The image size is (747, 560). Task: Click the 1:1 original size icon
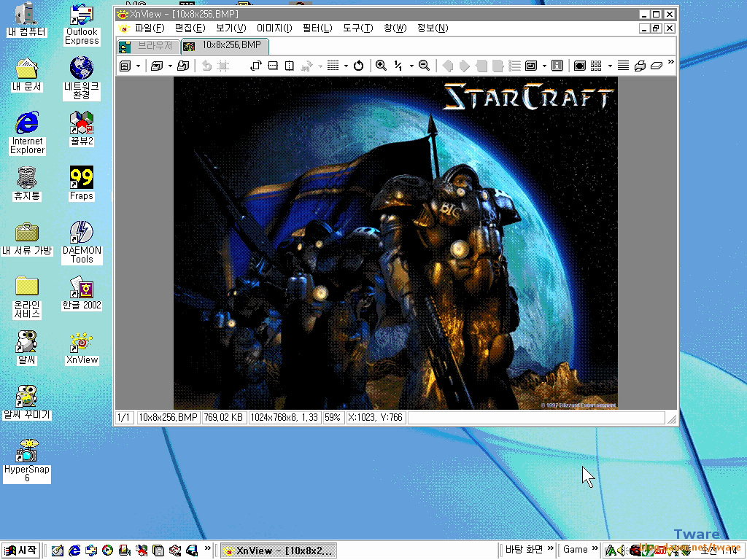(398, 66)
